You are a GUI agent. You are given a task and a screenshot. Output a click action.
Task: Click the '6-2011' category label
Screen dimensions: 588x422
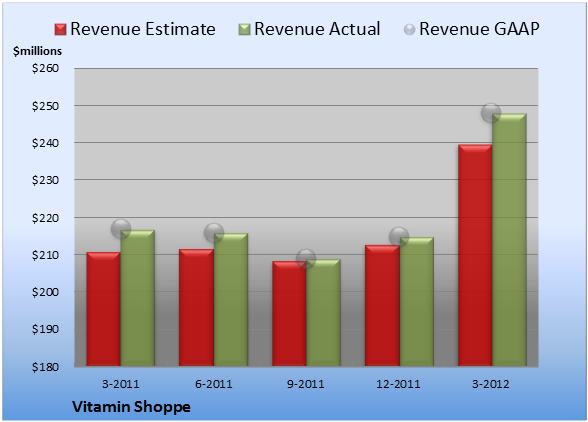pos(214,384)
